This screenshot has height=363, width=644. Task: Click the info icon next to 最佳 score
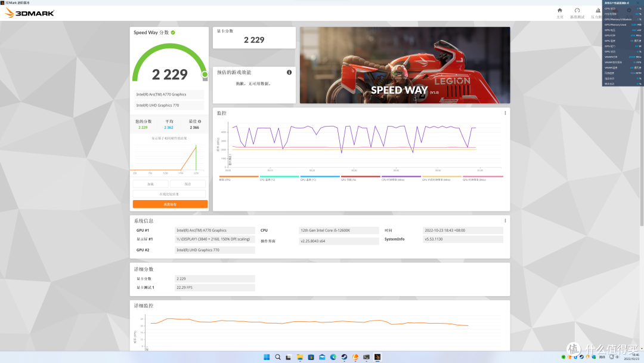(x=200, y=121)
